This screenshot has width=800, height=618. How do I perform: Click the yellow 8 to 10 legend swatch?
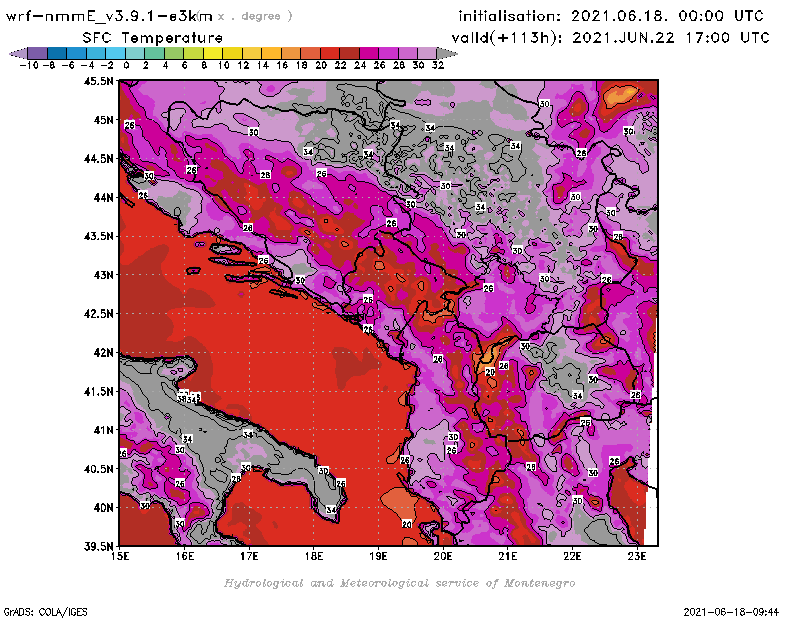[x=213, y=54]
